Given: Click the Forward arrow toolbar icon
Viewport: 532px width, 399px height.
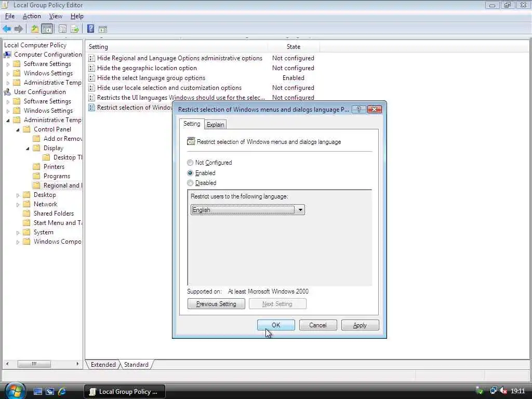Looking at the screenshot, I should [19, 29].
